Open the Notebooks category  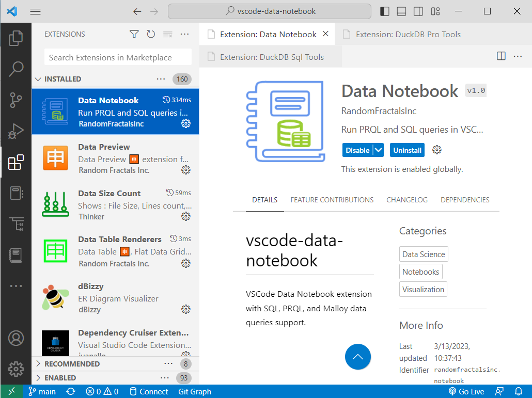421,272
